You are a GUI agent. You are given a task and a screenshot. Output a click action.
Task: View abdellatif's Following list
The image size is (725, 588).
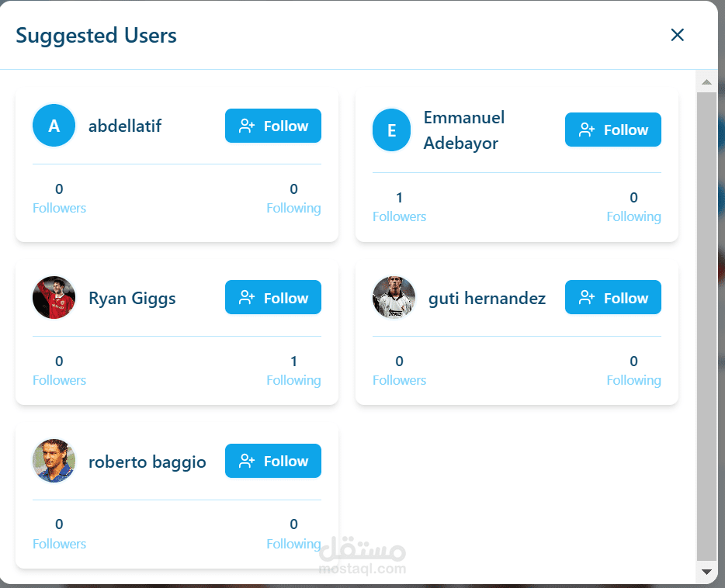[293, 209]
